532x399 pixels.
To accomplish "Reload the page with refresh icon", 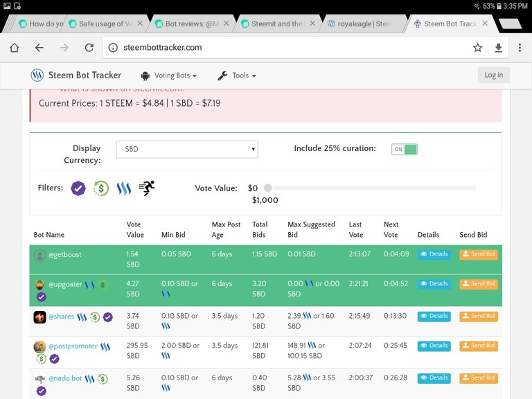I will (89, 48).
